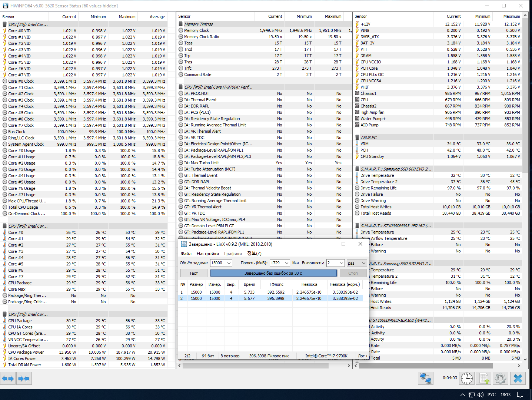Reset min/max values with clock icon

click(x=466, y=378)
